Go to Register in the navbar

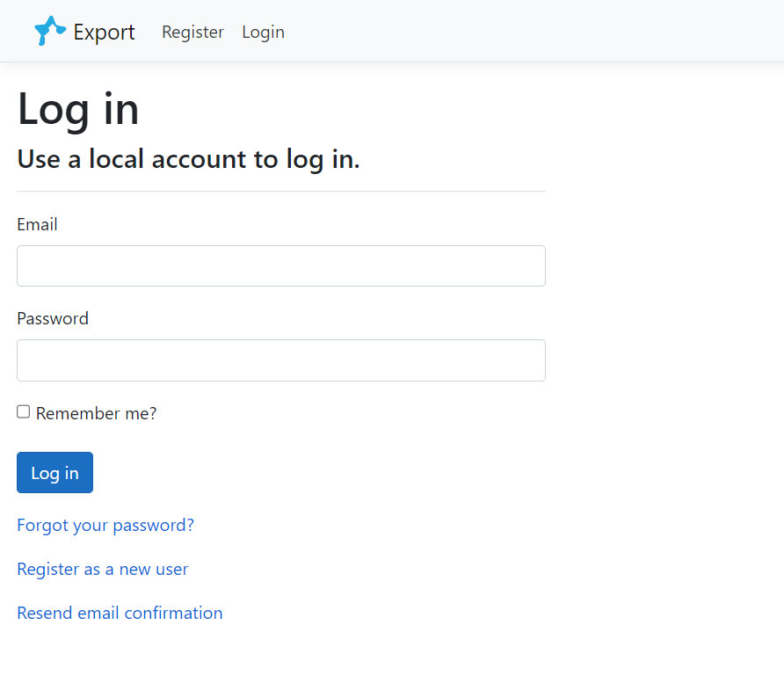click(192, 33)
